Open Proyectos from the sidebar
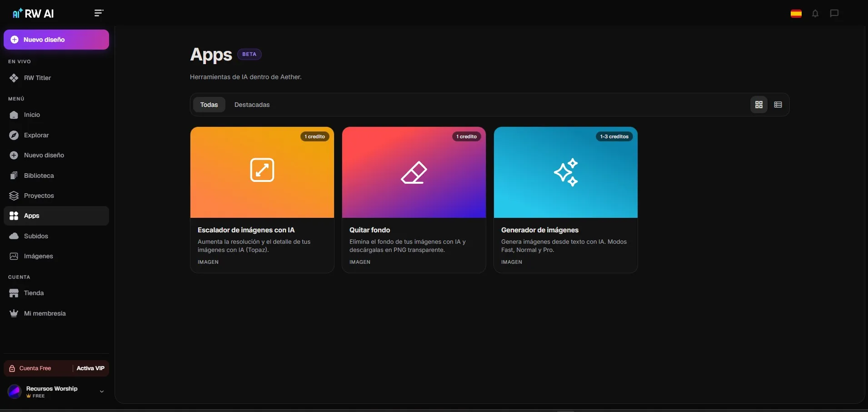Viewport: 868px width, 412px height. coord(56,196)
